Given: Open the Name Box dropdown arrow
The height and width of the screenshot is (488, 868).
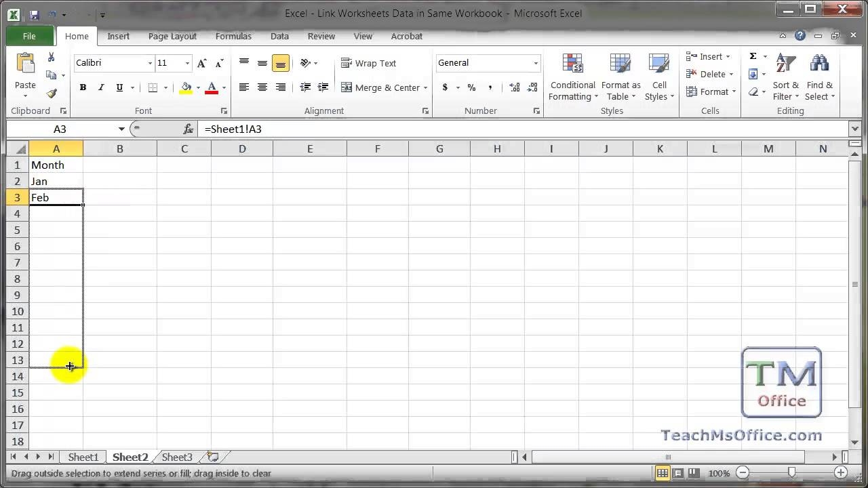Looking at the screenshot, I should 121,129.
